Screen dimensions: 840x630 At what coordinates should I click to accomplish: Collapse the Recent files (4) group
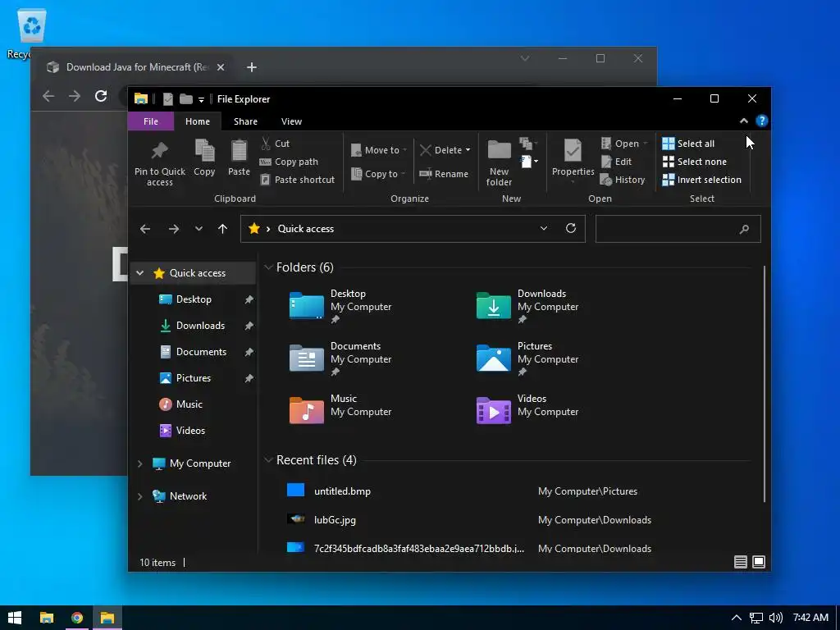coord(269,460)
